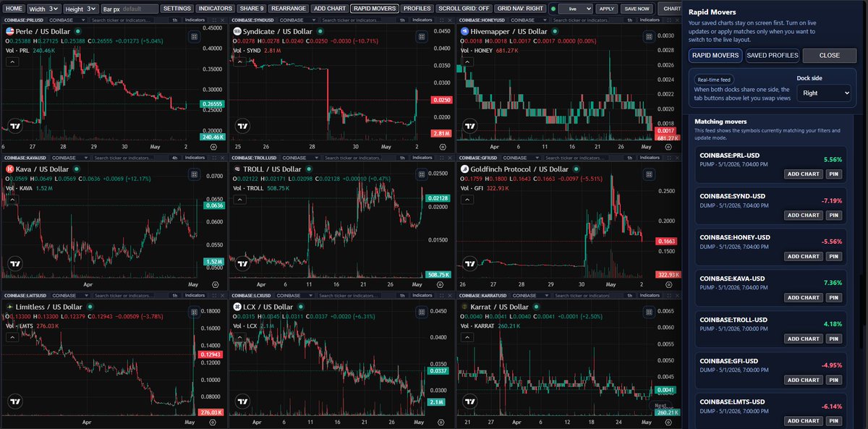
Task: Close the SYNDUSD chart panel
Action: pos(451,19)
